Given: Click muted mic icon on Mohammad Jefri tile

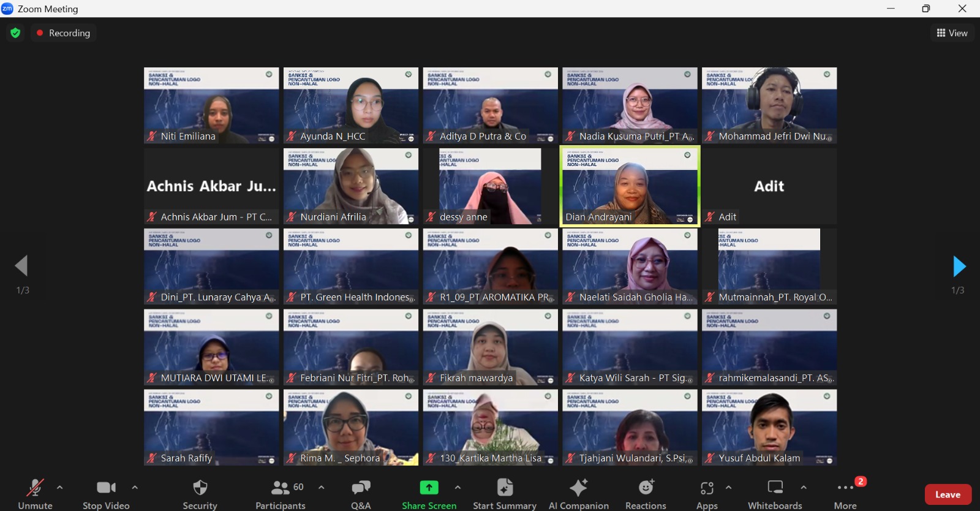Looking at the screenshot, I should 710,136.
